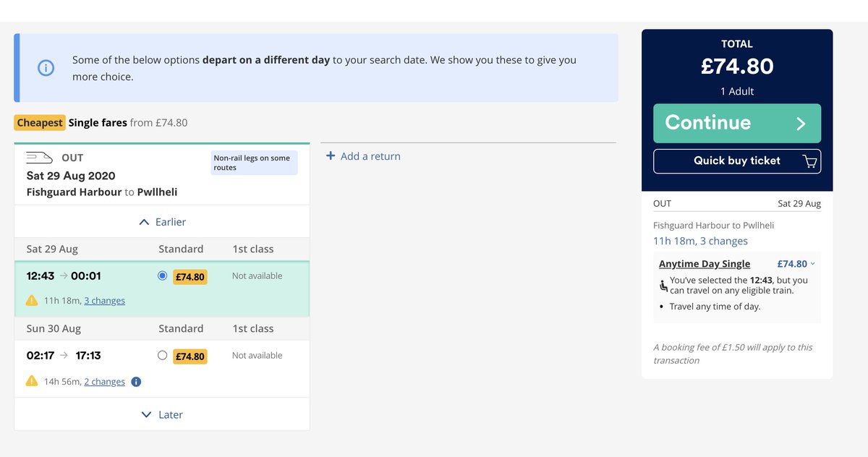
Task: Click the plus icon beside Add a return
Action: [331, 156]
